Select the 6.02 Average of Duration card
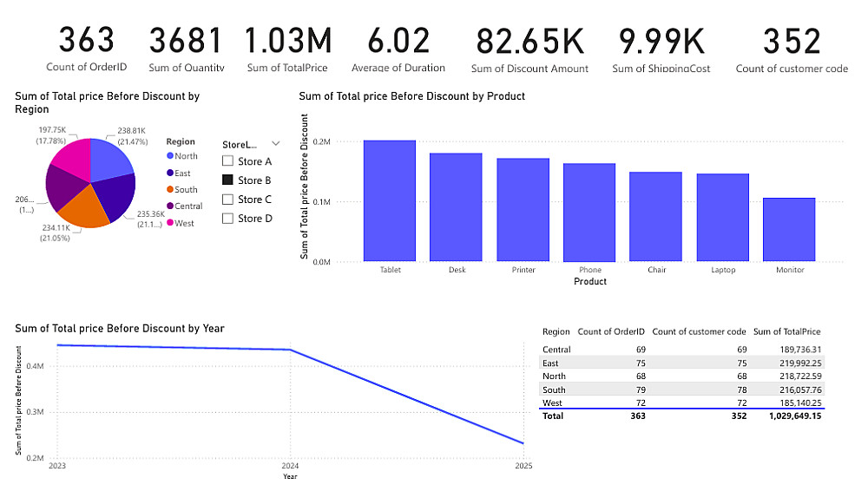 (x=398, y=49)
